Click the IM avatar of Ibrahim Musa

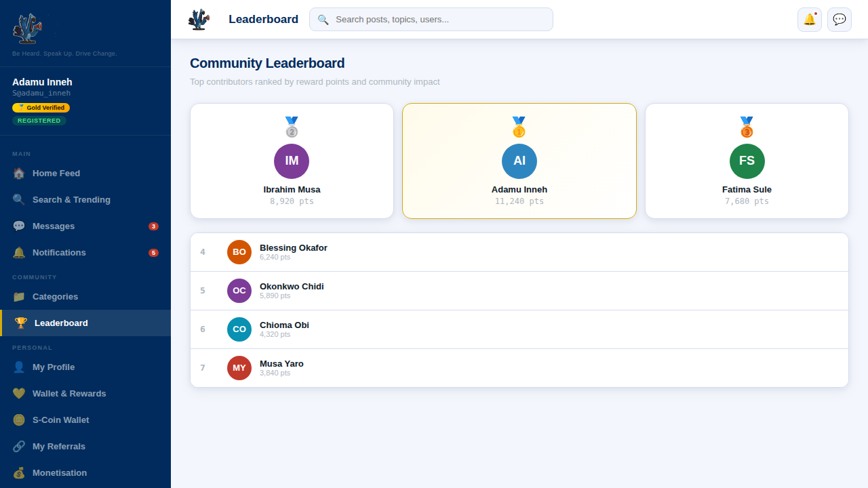(292, 161)
